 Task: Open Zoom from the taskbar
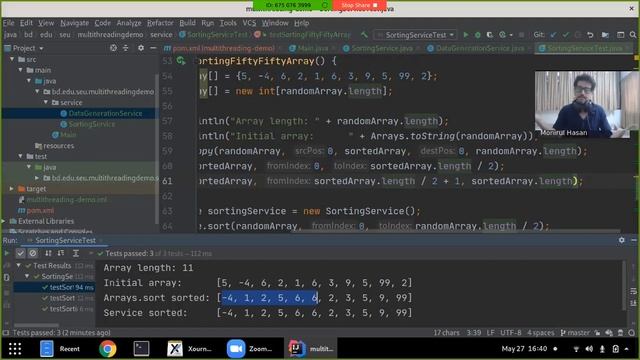pyautogui.click(x=249, y=349)
